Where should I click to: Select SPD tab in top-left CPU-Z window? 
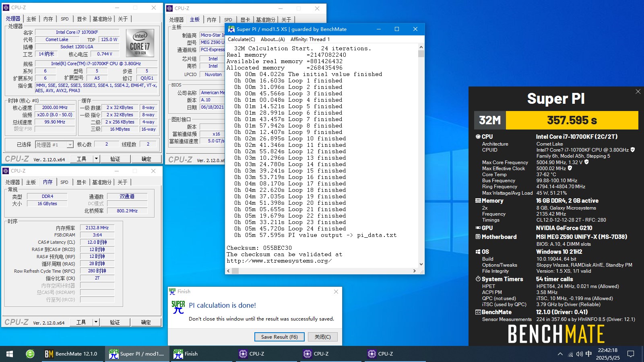(x=65, y=19)
